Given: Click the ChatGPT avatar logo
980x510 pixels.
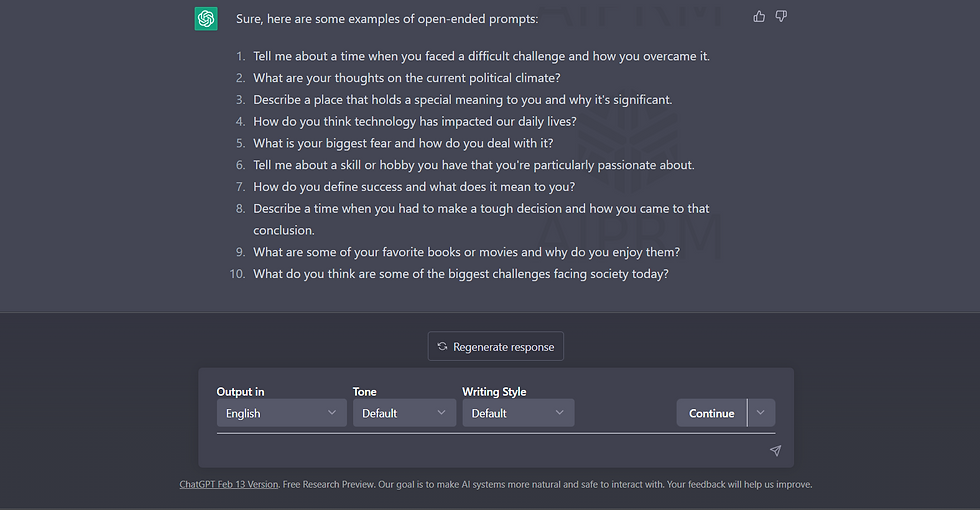Looking at the screenshot, I should 206,19.
